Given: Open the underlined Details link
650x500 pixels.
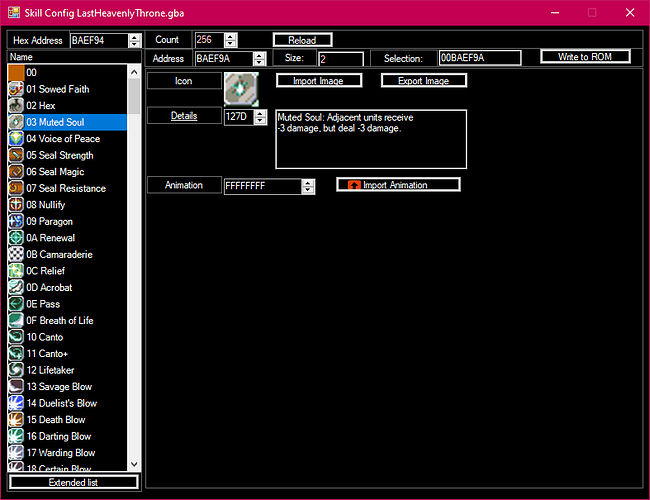Looking at the screenshot, I should tap(184, 116).
